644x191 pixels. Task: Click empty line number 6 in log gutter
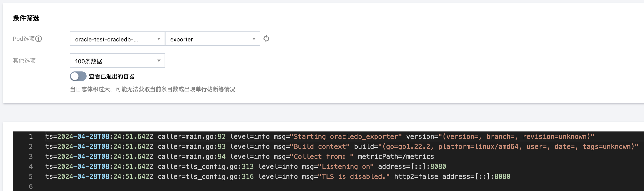pyautogui.click(x=31, y=186)
